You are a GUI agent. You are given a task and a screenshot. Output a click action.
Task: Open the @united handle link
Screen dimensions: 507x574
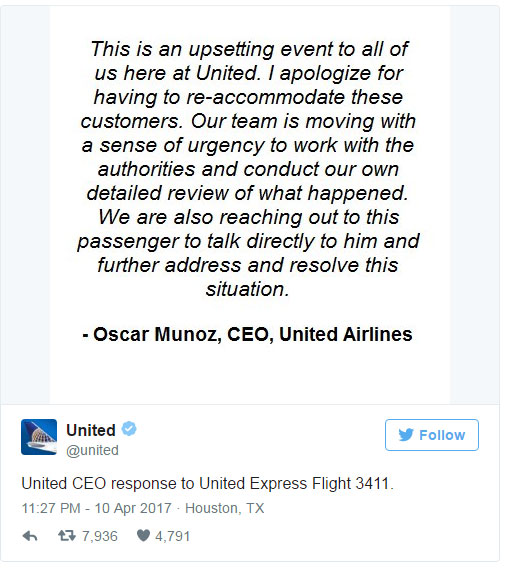[92, 450]
